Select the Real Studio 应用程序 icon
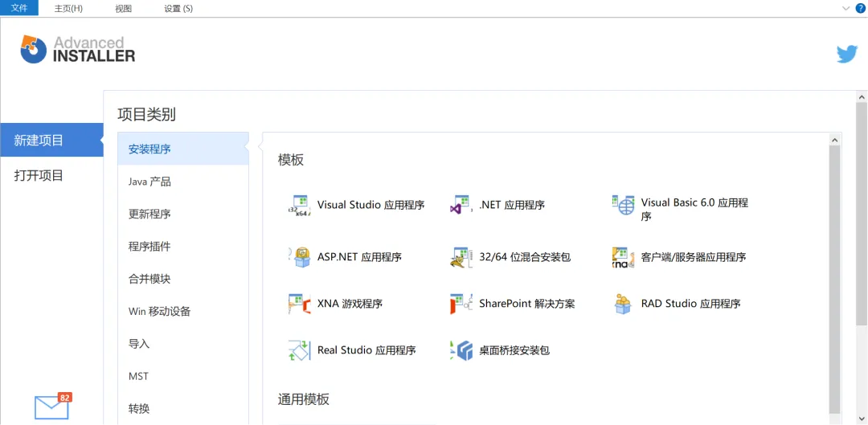 pos(300,349)
